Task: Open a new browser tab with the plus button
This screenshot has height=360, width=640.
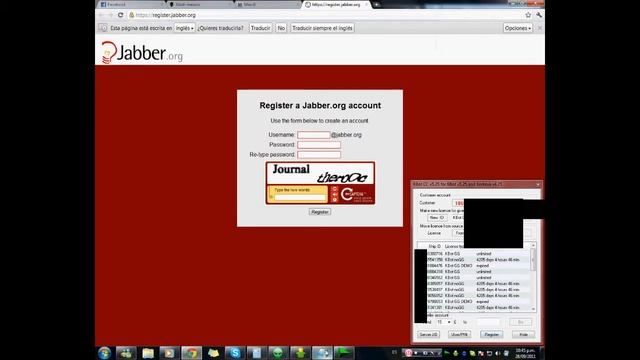Action: (376, 4)
